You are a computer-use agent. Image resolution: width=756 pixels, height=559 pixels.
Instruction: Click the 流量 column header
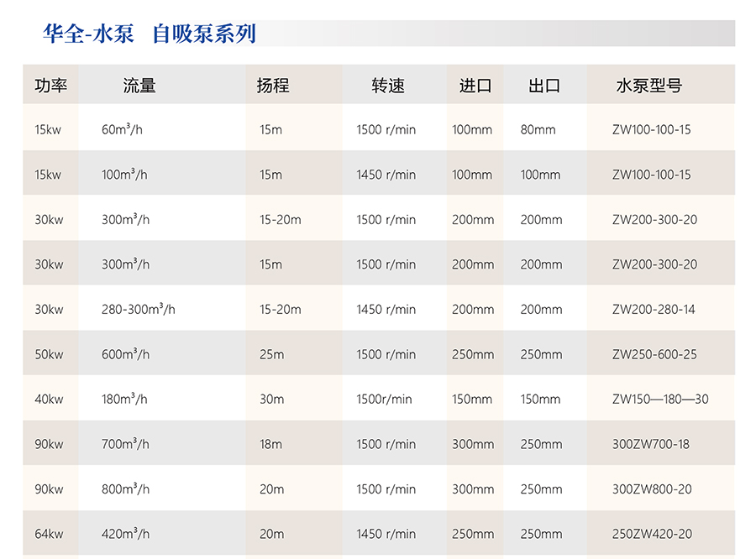[x=139, y=86]
